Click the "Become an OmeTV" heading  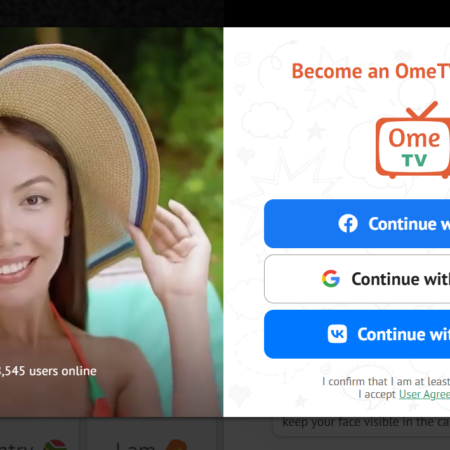pos(371,71)
